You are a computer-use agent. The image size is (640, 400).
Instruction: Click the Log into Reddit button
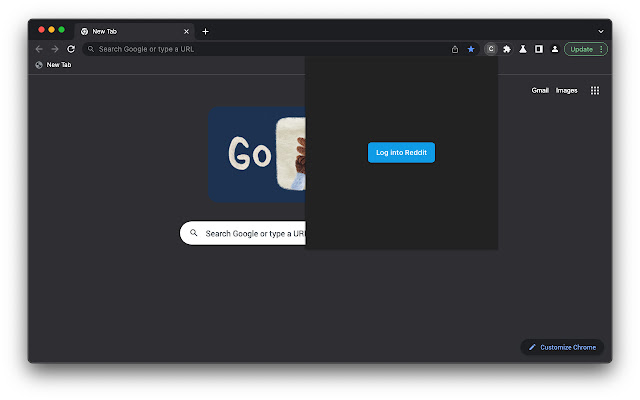click(401, 153)
